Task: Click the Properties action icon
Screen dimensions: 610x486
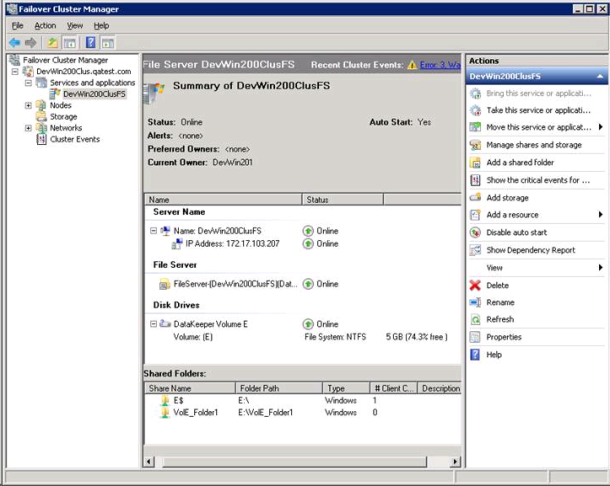Action: [x=475, y=337]
